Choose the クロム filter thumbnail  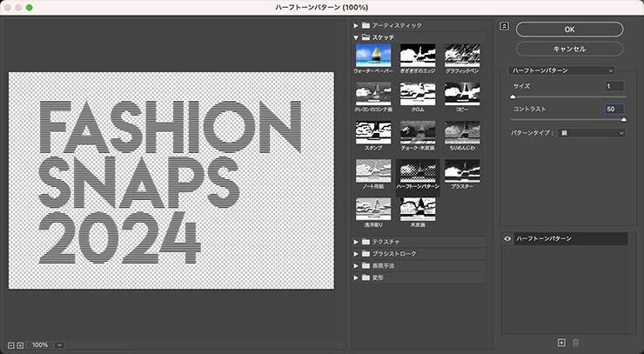pyautogui.click(x=417, y=96)
